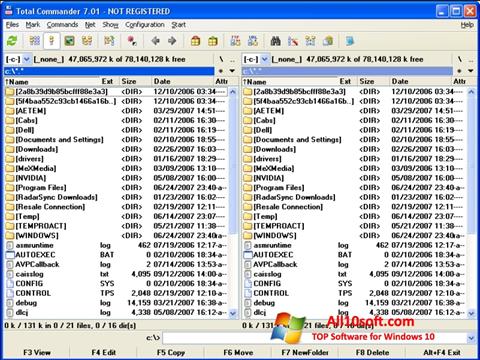Click the F4 Edit button

pos(104,353)
